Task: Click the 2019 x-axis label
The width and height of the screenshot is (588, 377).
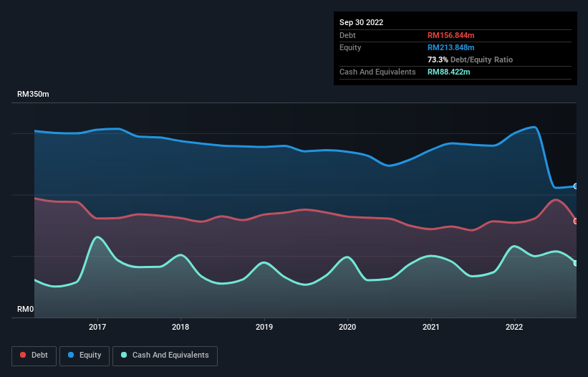Action: [264, 327]
